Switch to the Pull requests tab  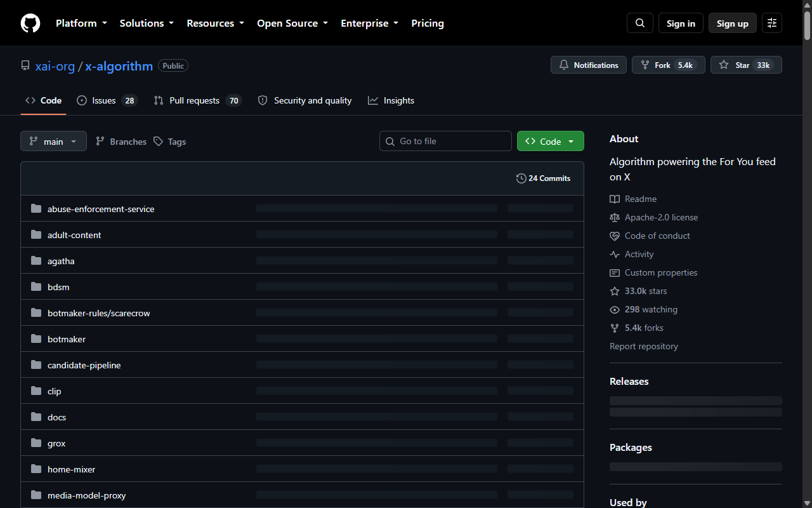pyautogui.click(x=198, y=100)
